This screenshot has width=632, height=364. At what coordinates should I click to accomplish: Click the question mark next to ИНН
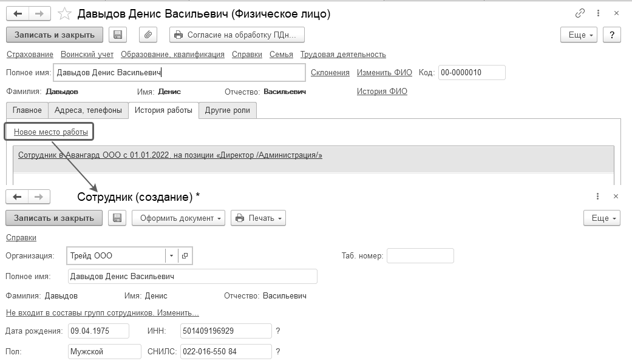click(x=278, y=331)
